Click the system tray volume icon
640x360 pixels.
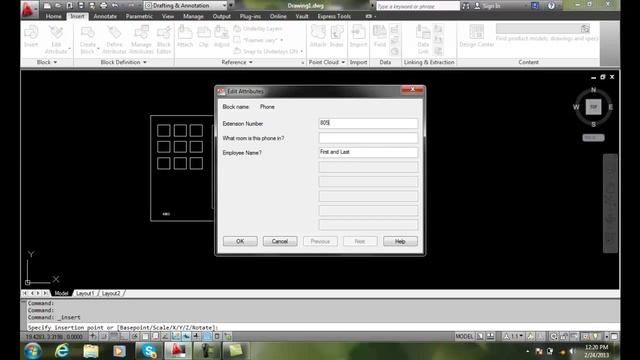573,351
